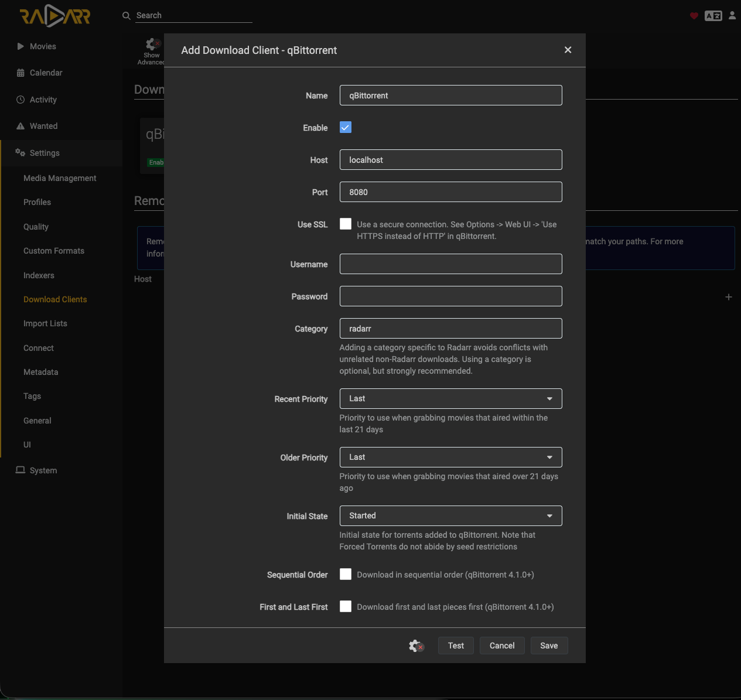Image resolution: width=741 pixels, height=700 pixels.
Task: Click the plus icon to add mapping
Action: click(729, 297)
